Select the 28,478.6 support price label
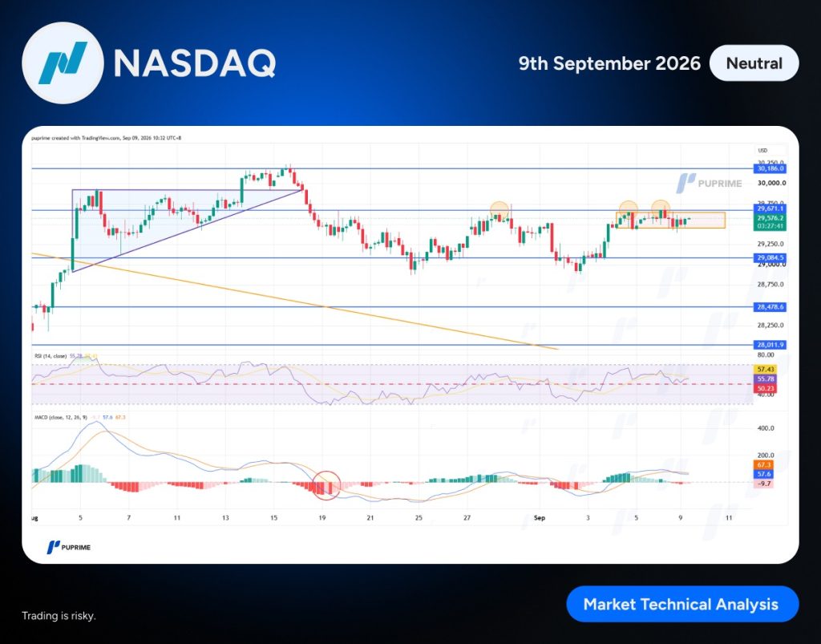The image size is (821, 644). click(770, 307)
